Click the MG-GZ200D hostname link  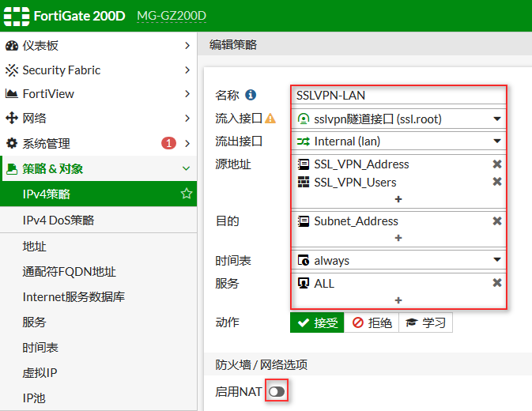[172, 16]
